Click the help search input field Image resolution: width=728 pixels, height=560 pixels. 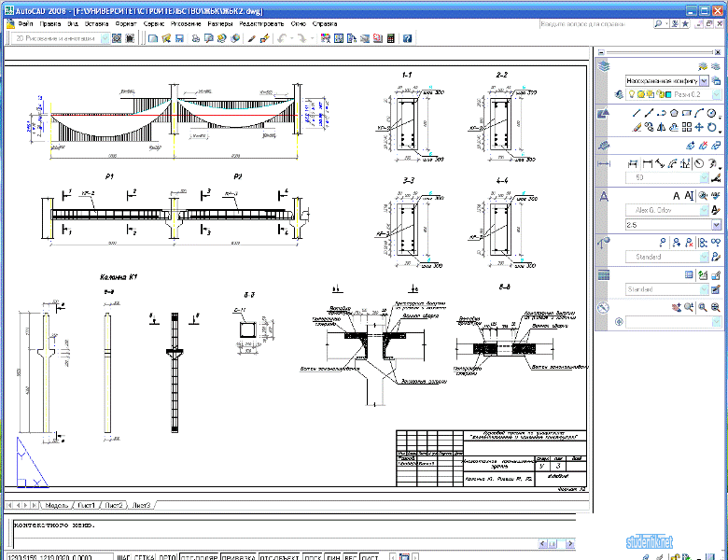click(595, 24)
